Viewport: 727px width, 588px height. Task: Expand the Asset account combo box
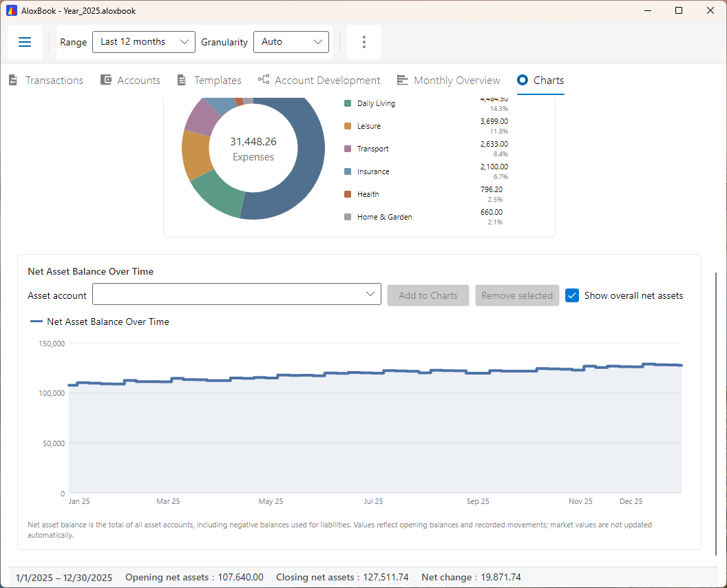click(236, 294)
